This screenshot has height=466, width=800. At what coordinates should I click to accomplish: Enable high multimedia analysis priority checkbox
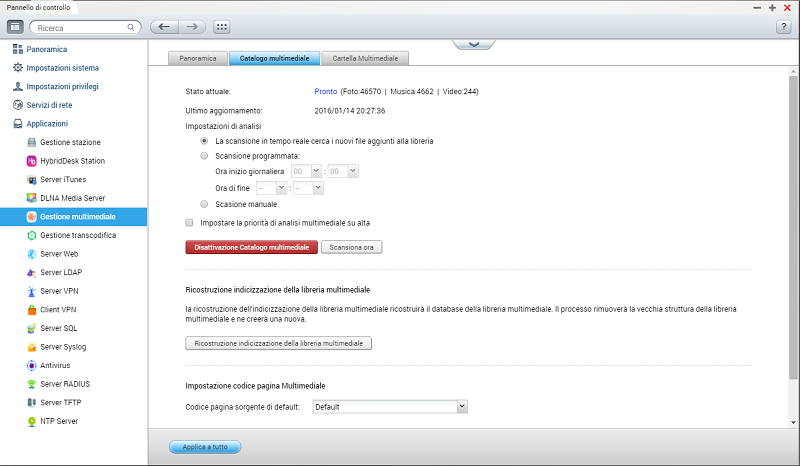tap(190, 222)
